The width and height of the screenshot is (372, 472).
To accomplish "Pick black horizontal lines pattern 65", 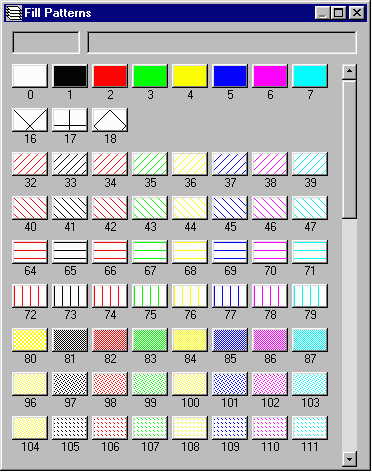I will [70, 252].
